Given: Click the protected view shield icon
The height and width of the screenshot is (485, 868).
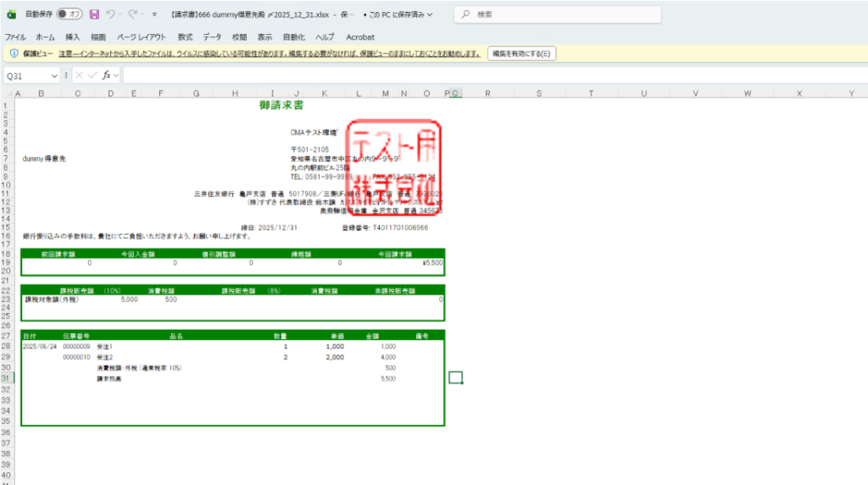Looking at the screenshot, I should tap(14, 53).
